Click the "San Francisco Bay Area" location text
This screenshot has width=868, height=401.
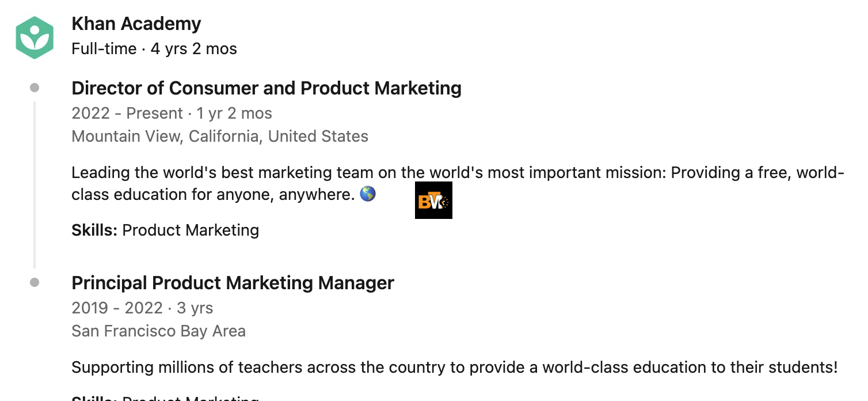(x=158, y=331)
